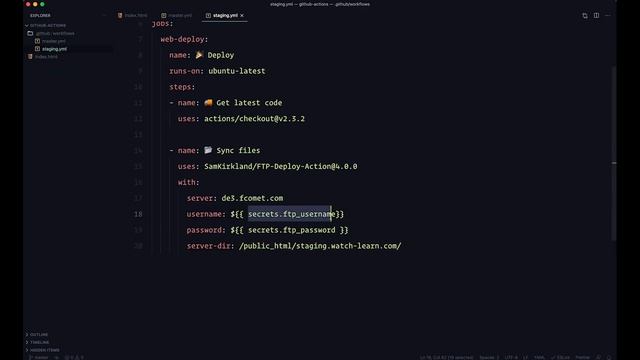Image resolution: width=640 pixels, height=360 pixels.
Task: Click the web-deploy job key
Action: pos(182,39)
